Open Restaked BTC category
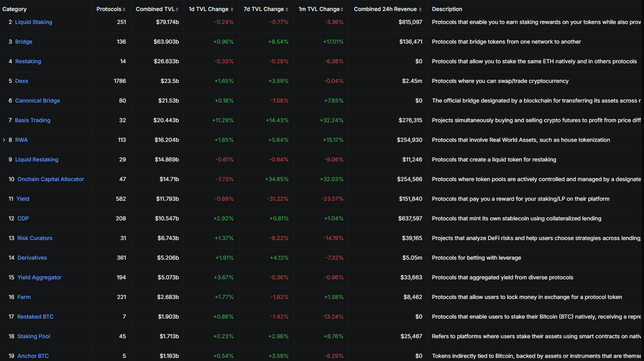This screenshot has width=644, height=361. (x=35, y=317)
